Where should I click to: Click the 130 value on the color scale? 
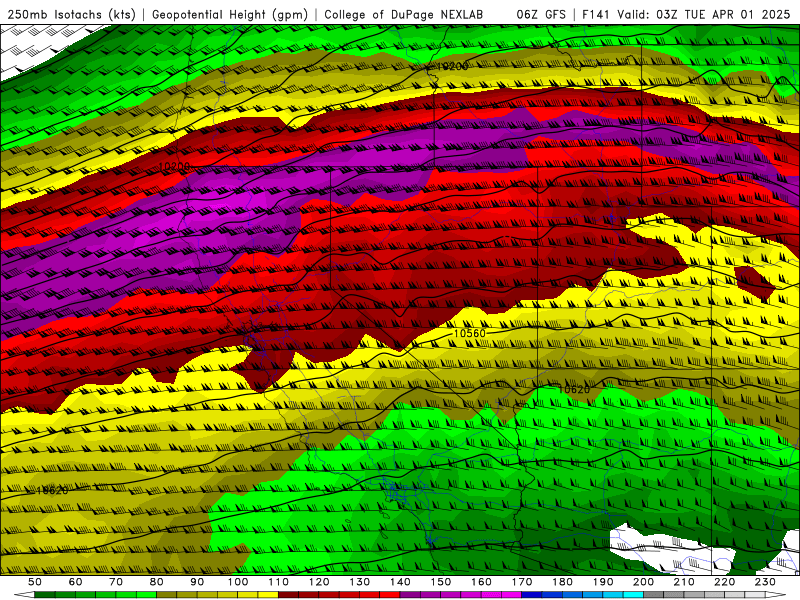click(360, 582)
